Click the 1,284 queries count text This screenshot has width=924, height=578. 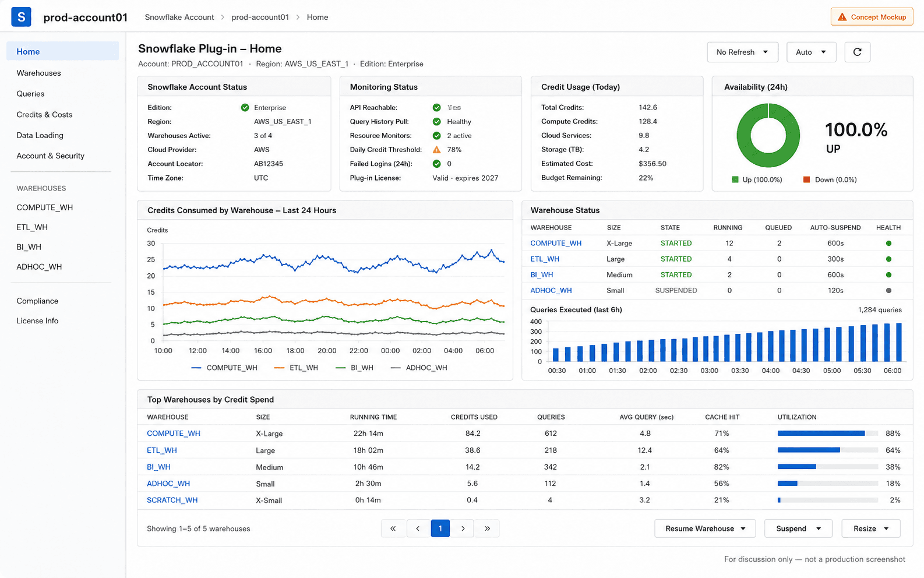point(880,310)
